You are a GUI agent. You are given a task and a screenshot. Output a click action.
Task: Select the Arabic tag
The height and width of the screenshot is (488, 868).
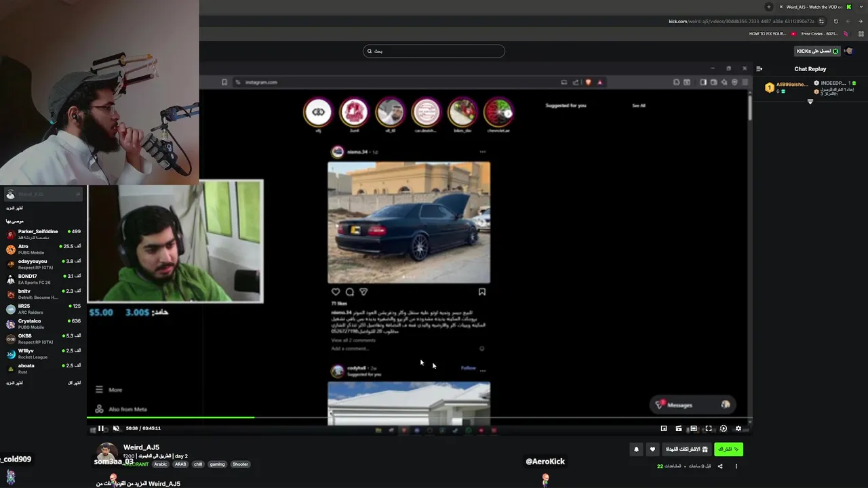point(161,464)
